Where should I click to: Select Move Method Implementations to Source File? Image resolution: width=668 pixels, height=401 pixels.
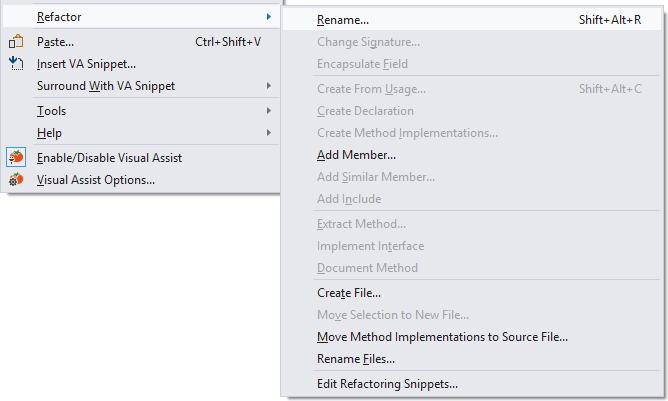coord(442,337)
